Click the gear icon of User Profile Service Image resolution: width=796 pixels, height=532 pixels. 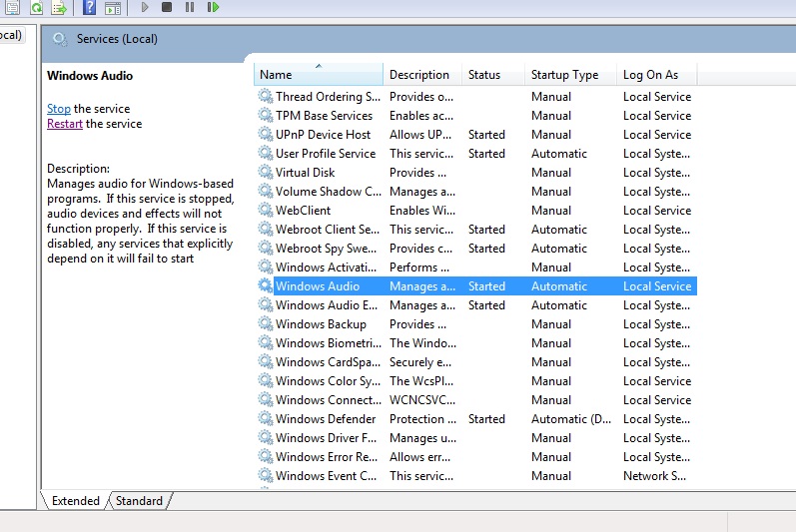click(265, 153)
